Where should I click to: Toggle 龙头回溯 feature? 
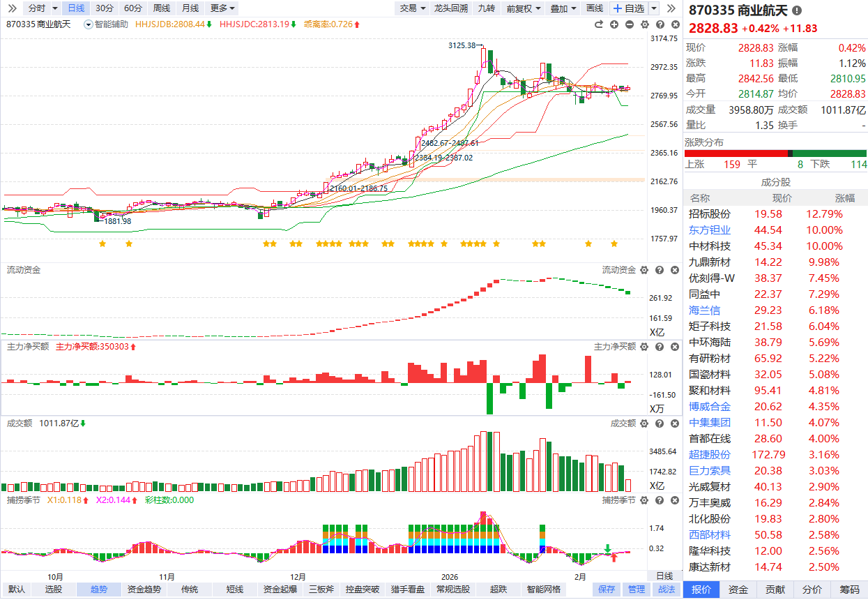[x=450, y=8]
